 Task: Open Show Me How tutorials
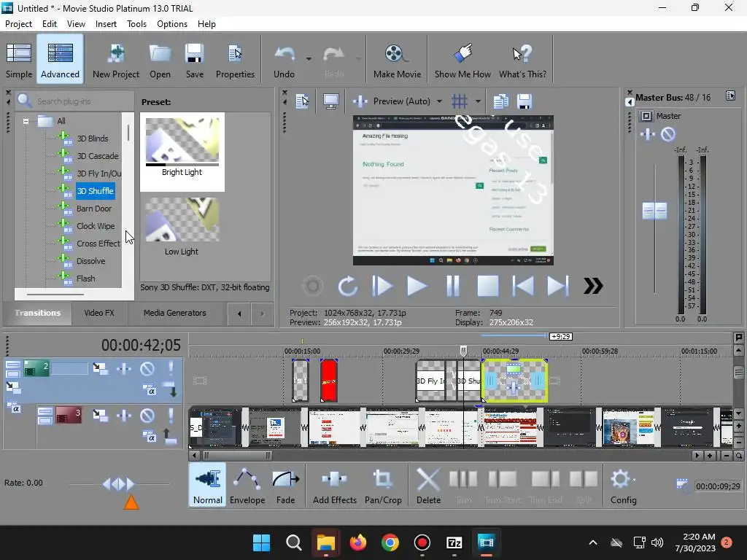(462, 60)
